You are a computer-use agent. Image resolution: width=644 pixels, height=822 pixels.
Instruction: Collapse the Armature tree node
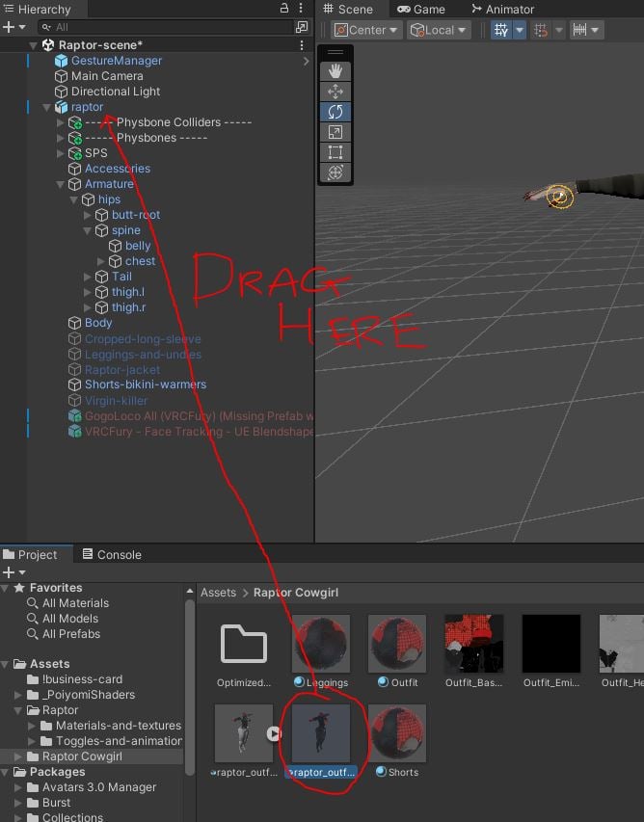click(x=61, y=184)
